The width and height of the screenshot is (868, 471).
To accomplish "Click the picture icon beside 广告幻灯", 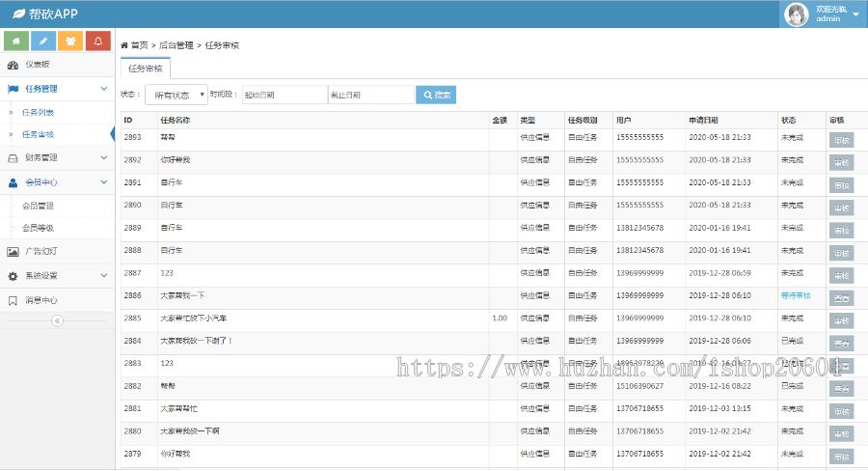I will point(13,252).
